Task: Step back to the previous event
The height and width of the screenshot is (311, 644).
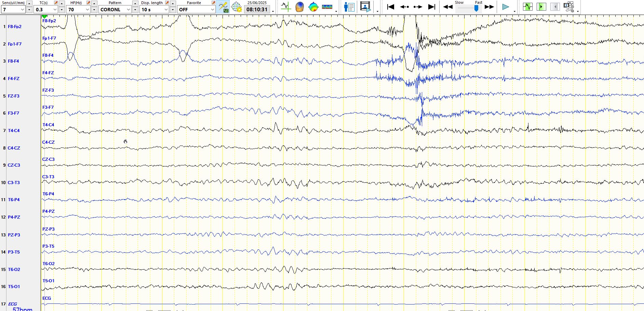Action: [404, 7]
